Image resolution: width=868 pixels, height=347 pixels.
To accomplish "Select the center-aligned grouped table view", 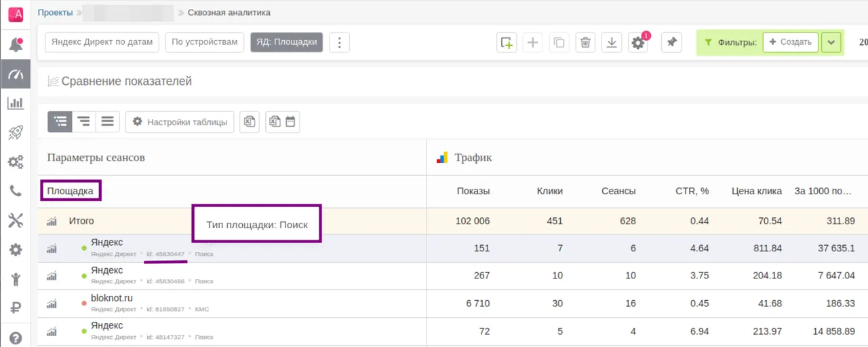I will [x=83, y=122].
